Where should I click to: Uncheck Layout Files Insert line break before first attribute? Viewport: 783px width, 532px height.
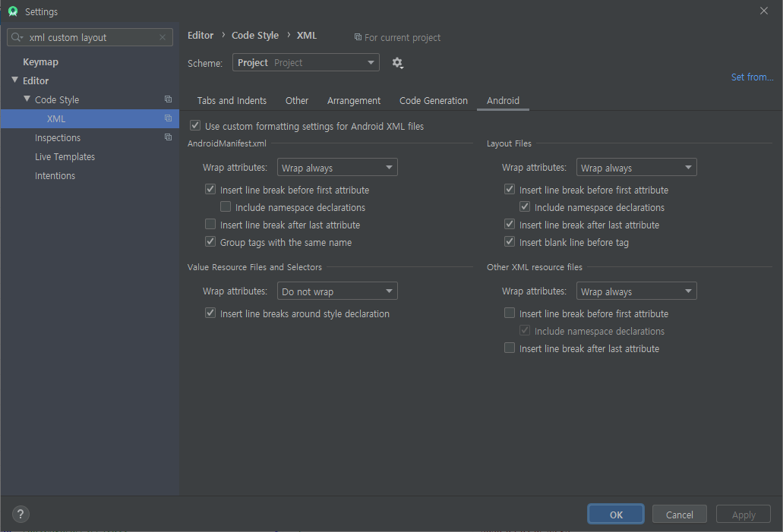click(510, 189)
